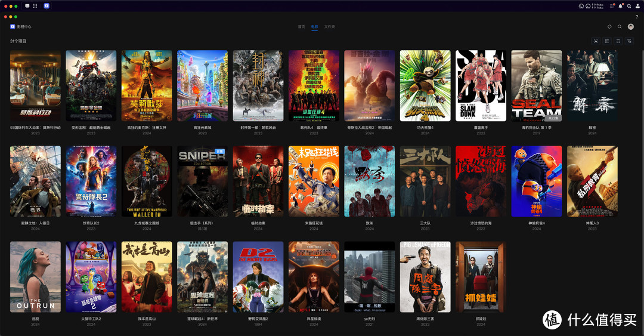The height and width of the screenshot is (336, 644).
Task: Open the app grid launcher icon
Action: tap(35, 6)
